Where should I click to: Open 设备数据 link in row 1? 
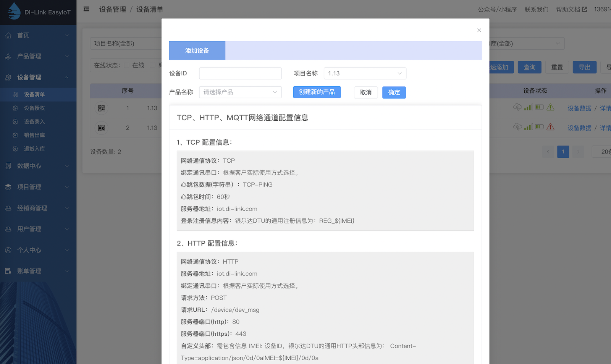pos(579,108)
